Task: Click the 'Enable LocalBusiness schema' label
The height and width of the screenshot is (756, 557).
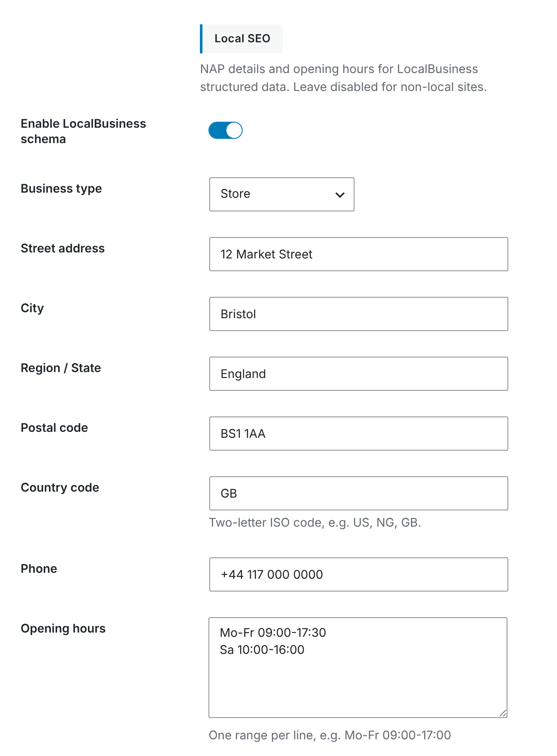Action: point(83,131)
